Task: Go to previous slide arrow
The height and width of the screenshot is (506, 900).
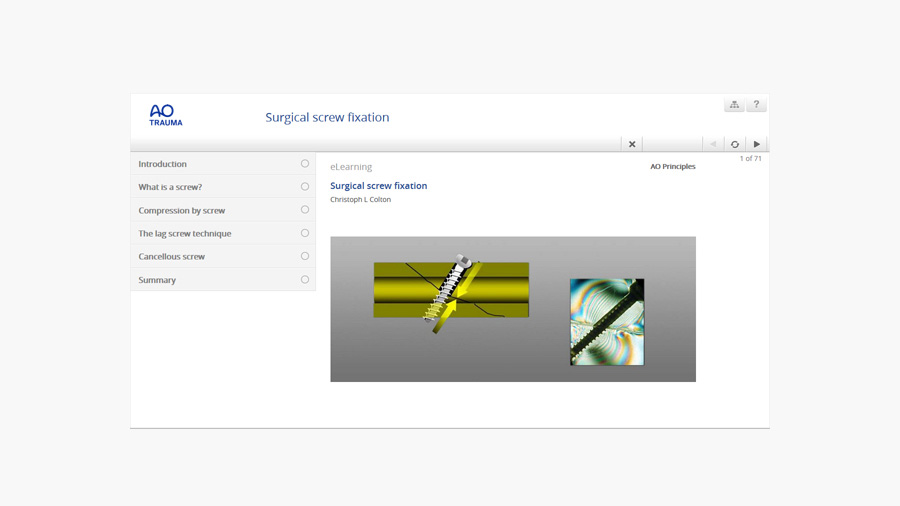Action: [x=713, y=144]
